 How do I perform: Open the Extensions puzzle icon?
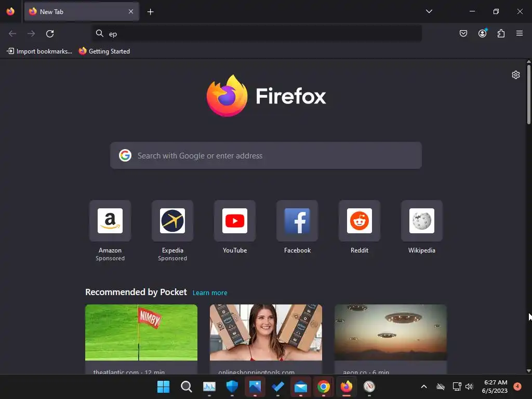coord(501,33)
